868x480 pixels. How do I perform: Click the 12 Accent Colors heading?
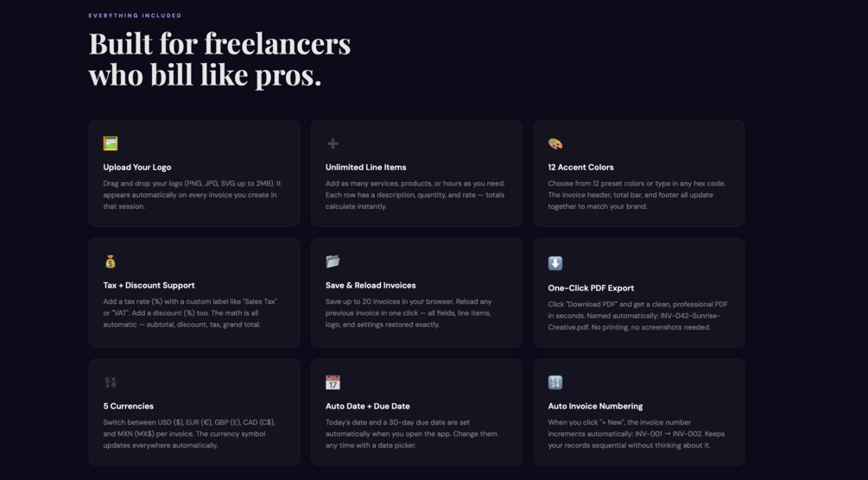[x=580, y=167]
